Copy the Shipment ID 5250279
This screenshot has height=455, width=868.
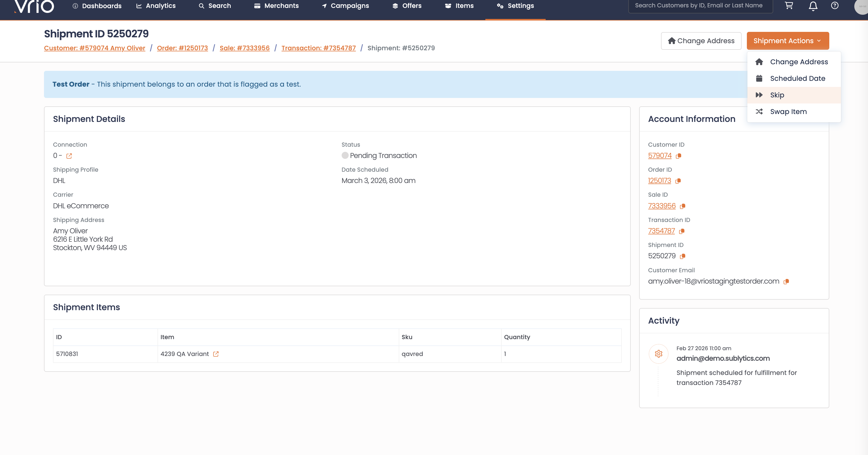point(683,256)
